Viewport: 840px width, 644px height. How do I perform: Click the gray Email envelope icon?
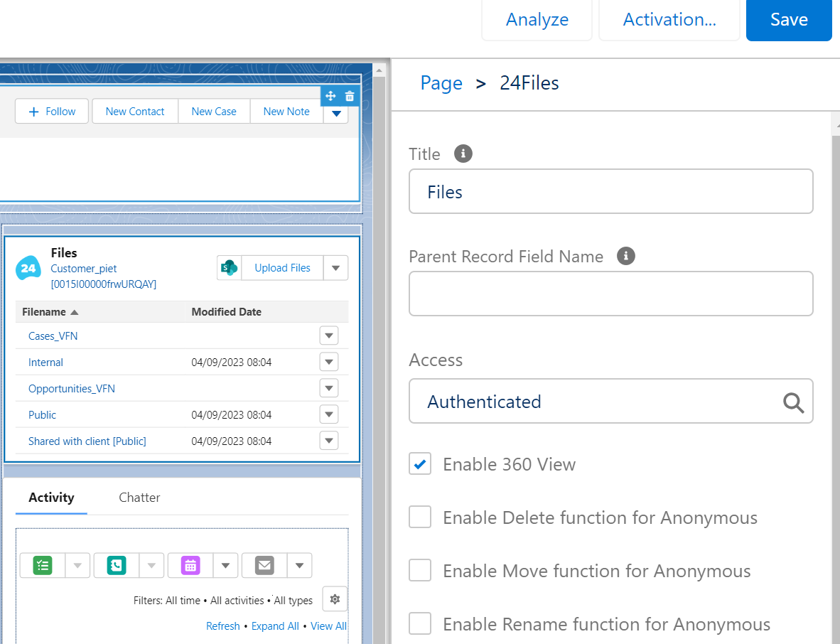coord(264,566)
